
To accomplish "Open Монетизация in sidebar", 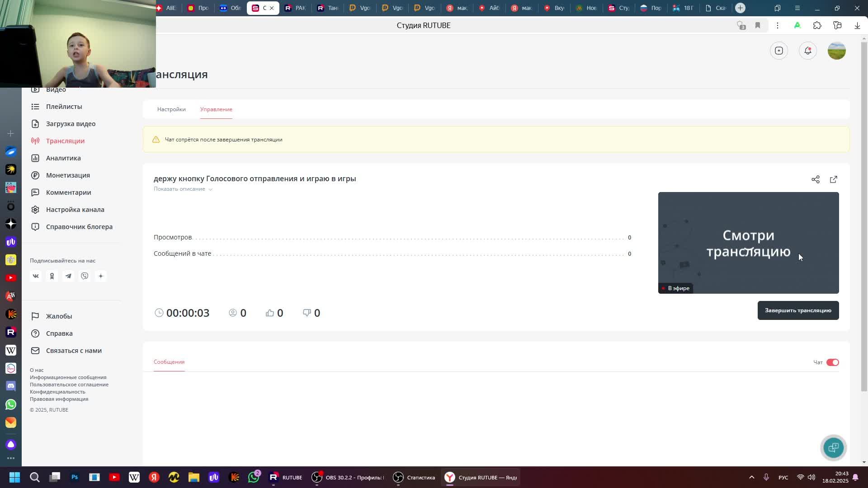I will click(x=68, y=175).
